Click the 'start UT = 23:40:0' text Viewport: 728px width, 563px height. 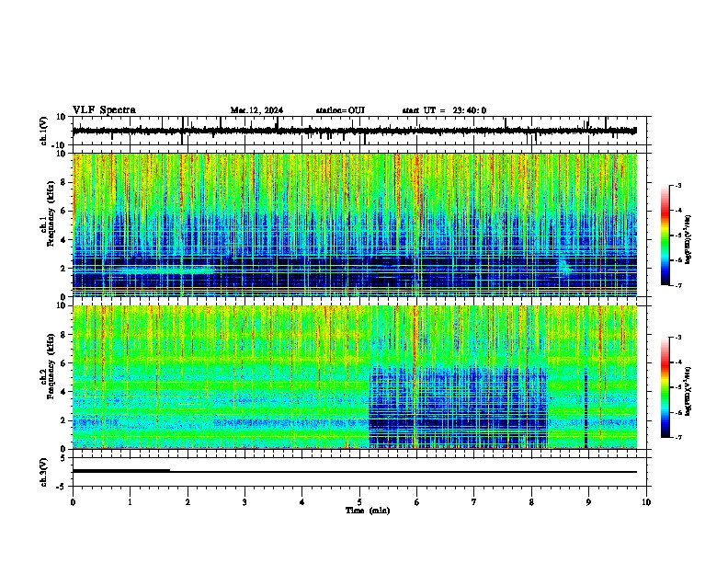[444, 110]
